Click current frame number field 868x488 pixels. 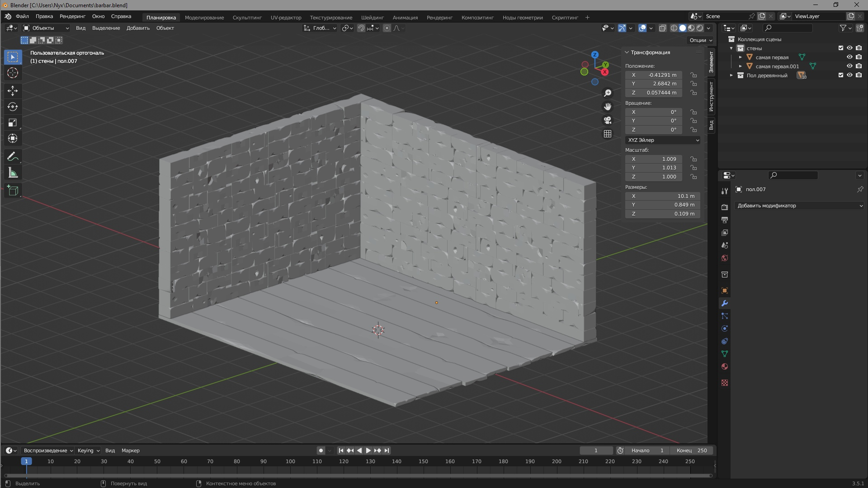596,450
